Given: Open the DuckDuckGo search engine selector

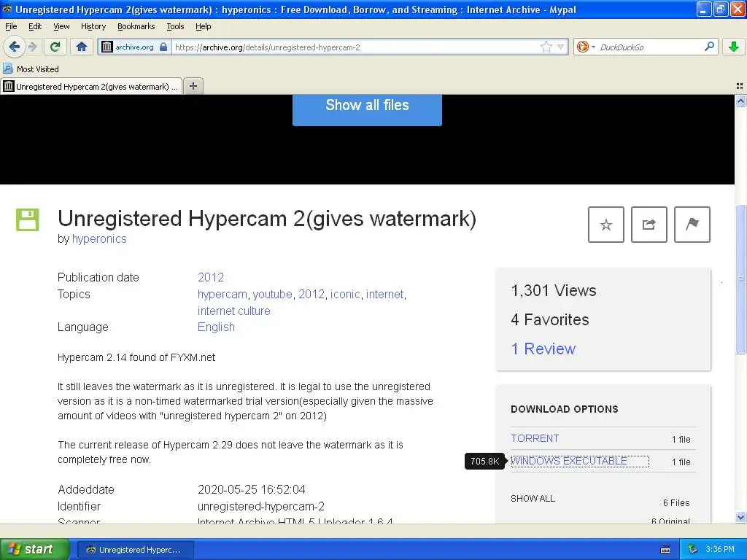Looking at the screenshot, I should coord(586,47).
